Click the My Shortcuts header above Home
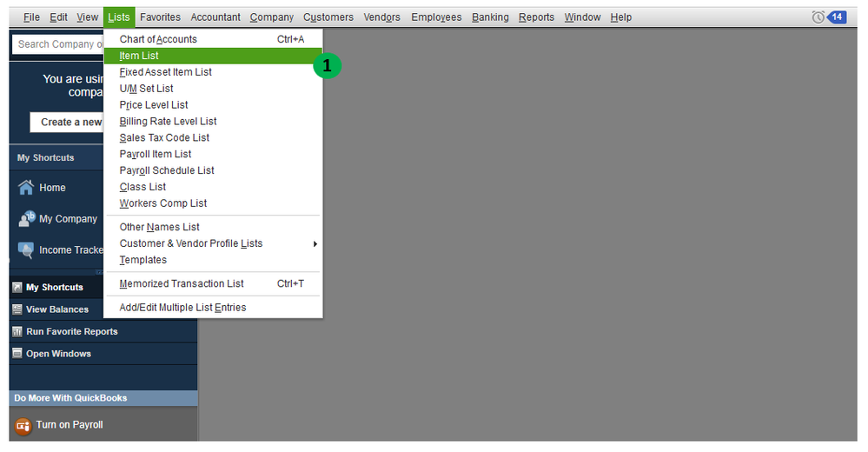This screenshot has width=868, height=452. click(x=45, y=158)
